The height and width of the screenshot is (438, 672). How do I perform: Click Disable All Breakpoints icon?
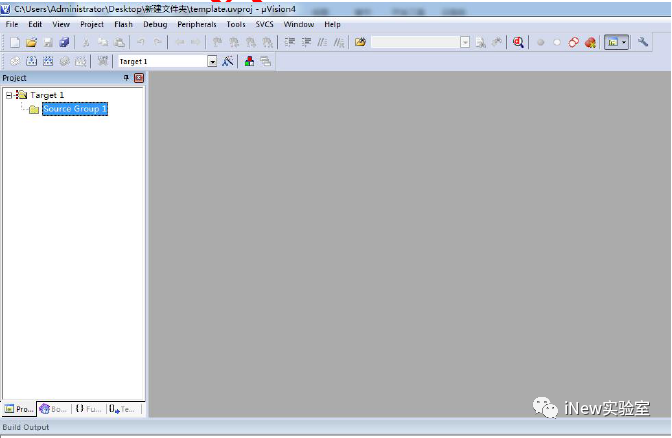pyautogui.click(x=573, y=42)
